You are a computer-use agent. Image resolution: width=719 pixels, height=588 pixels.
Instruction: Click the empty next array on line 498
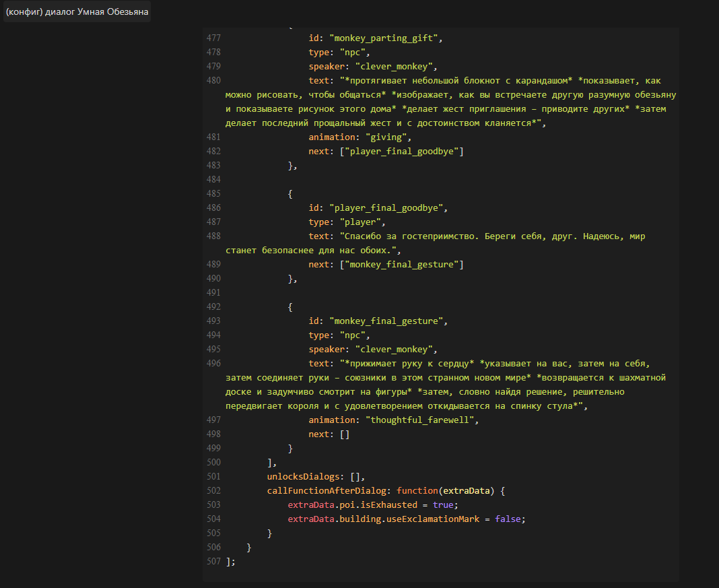point(344,434)
